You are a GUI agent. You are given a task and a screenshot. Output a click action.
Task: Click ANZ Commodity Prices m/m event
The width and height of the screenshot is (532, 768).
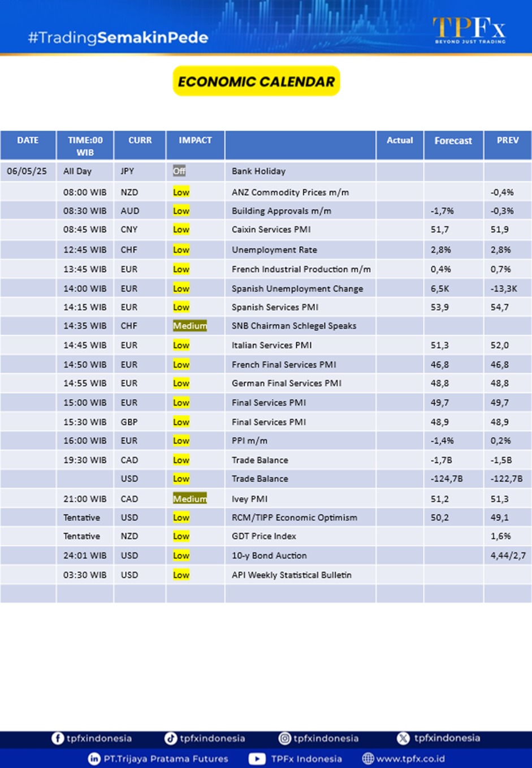pyautogui.click(x=290, y=192)
